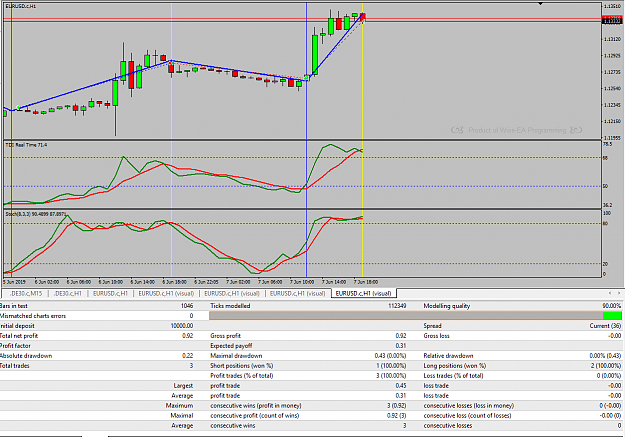Click the 'Expected payoff' label
The width and height of the screenshot is (625, 437).
[231, 346]
